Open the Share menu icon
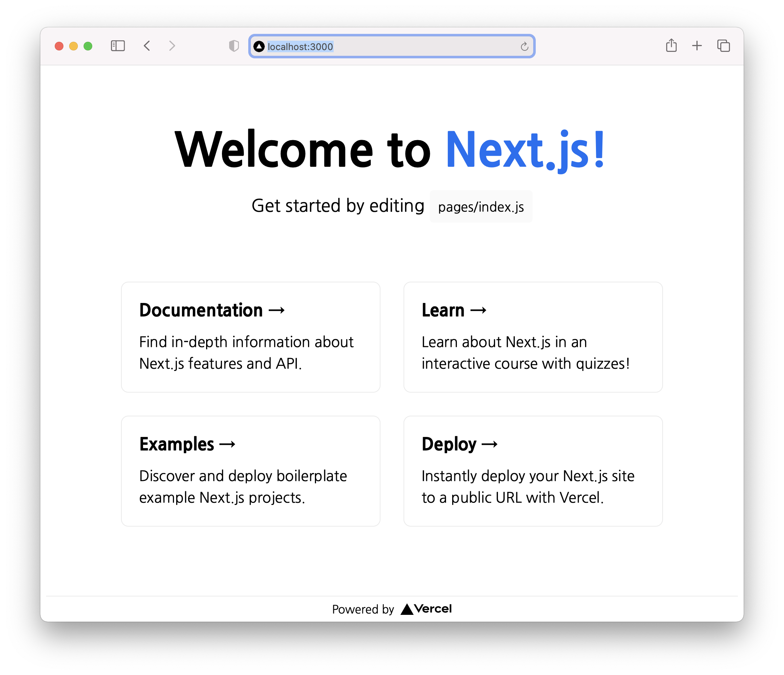 point(671,45)
